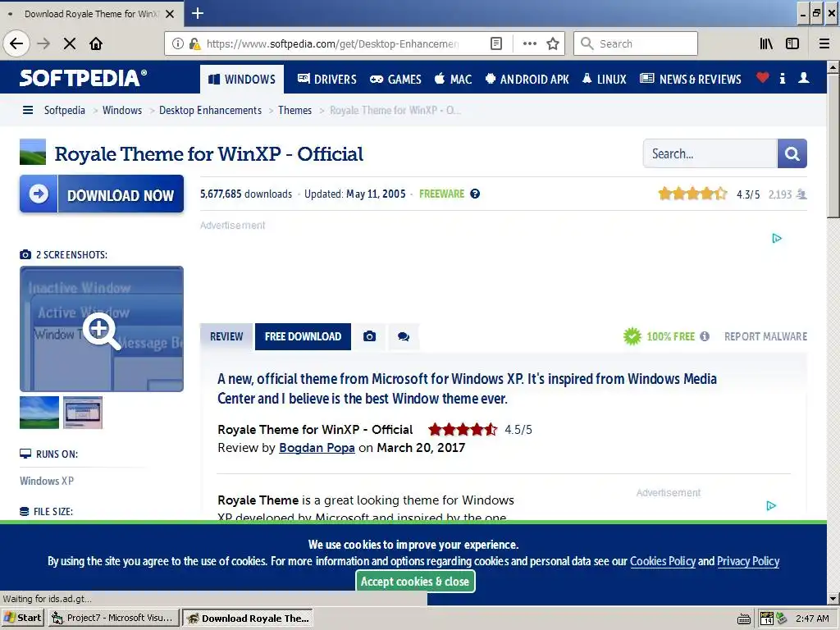Click the system tray clock 2:47 AM
This screenshot has width=840, height=630.
[812, 619]
